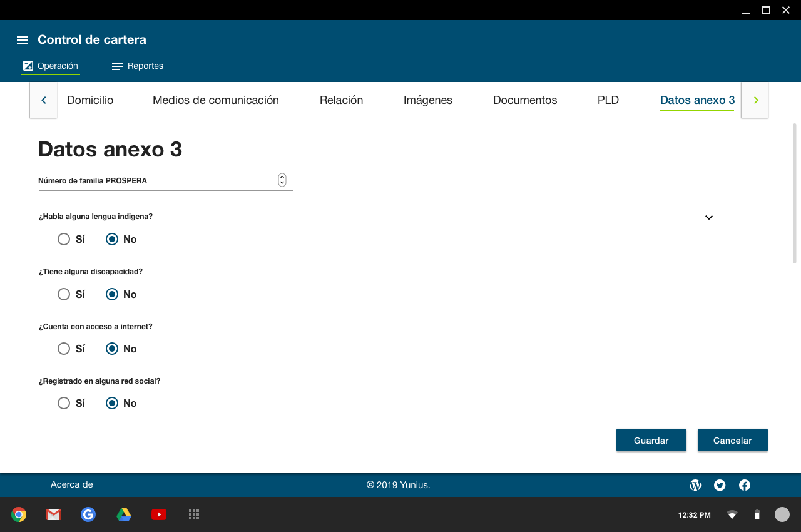The image size is (801, 532).
Task: Select Sí for indigenous language question
Action: click(x=64, y=239)
